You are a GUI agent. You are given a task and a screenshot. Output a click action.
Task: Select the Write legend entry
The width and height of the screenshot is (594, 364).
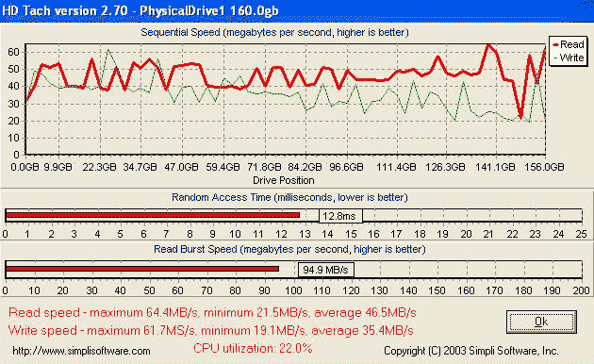pyautogui.click(x=569, y=58)
